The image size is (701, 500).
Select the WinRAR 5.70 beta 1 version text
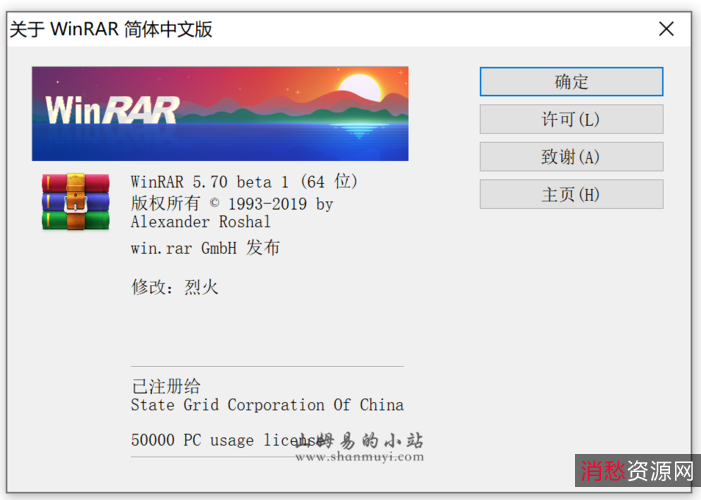click(244, 182)
